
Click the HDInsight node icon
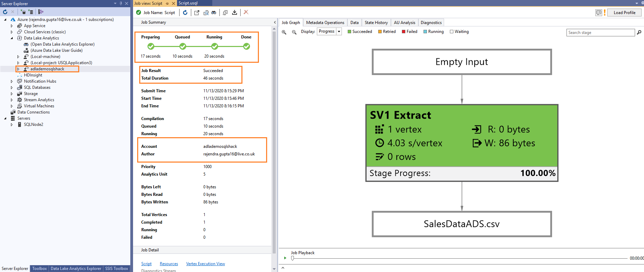(20, 75)
